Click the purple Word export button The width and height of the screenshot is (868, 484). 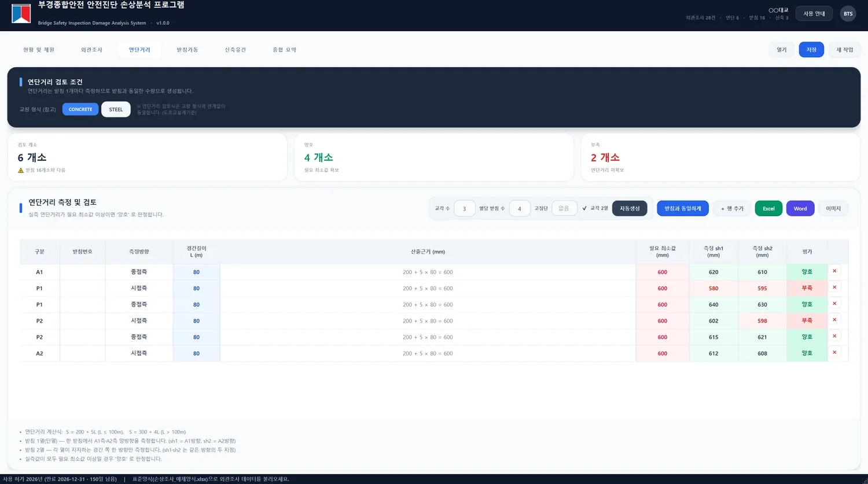coord(800,209)
